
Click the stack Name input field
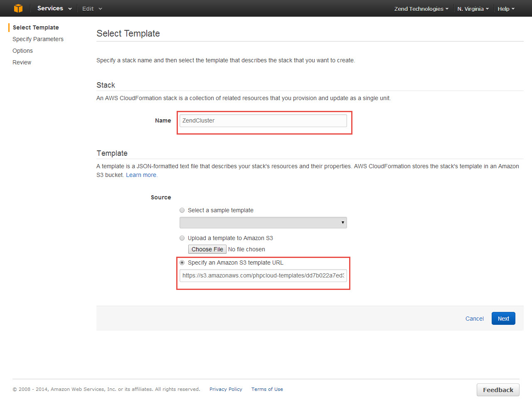263,121
